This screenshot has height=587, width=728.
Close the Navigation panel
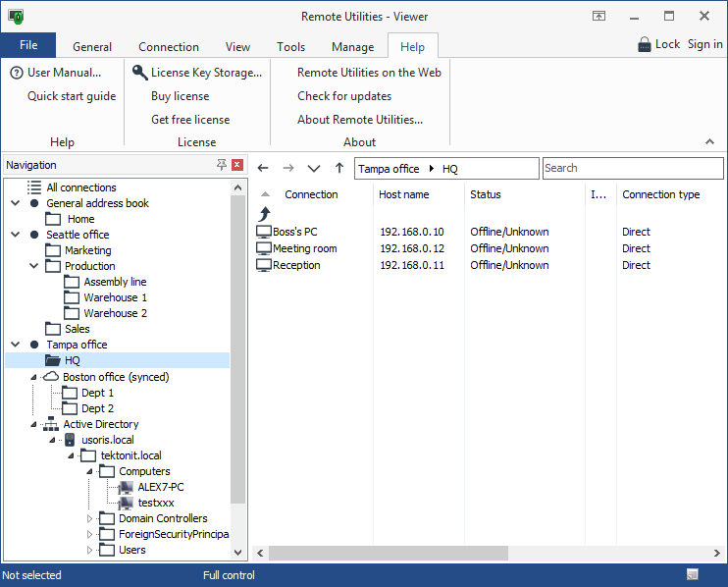[x=236, y=165]
